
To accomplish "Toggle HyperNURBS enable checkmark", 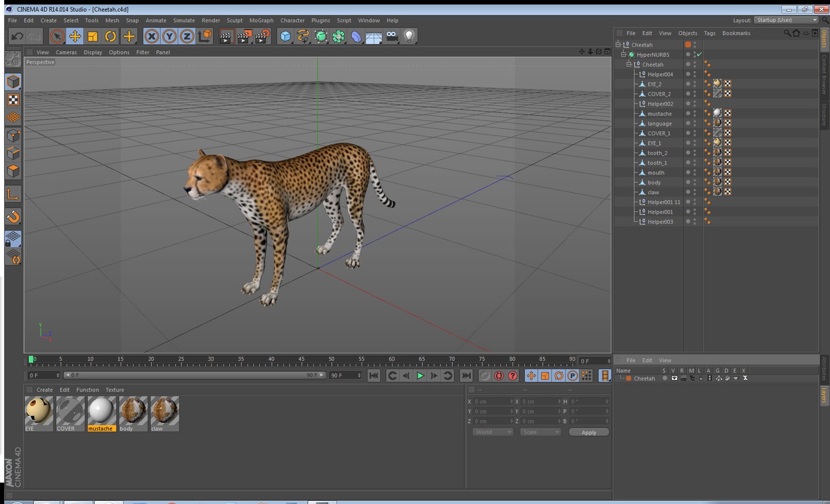I will [x=699, y=55].
